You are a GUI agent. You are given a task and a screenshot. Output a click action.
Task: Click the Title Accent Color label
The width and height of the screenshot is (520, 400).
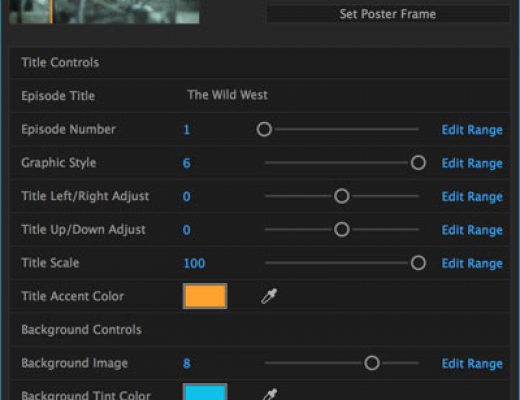(72, 296)
